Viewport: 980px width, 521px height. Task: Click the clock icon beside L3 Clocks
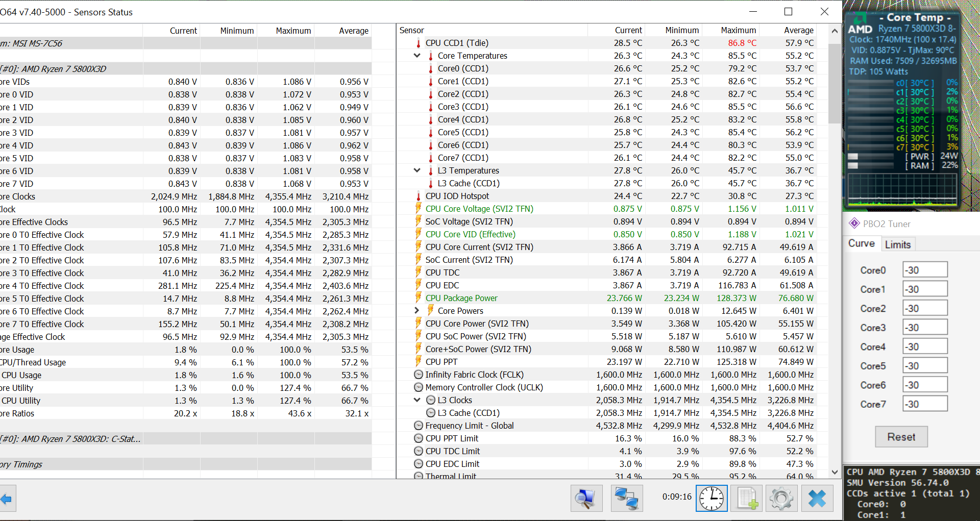(431, 400)
